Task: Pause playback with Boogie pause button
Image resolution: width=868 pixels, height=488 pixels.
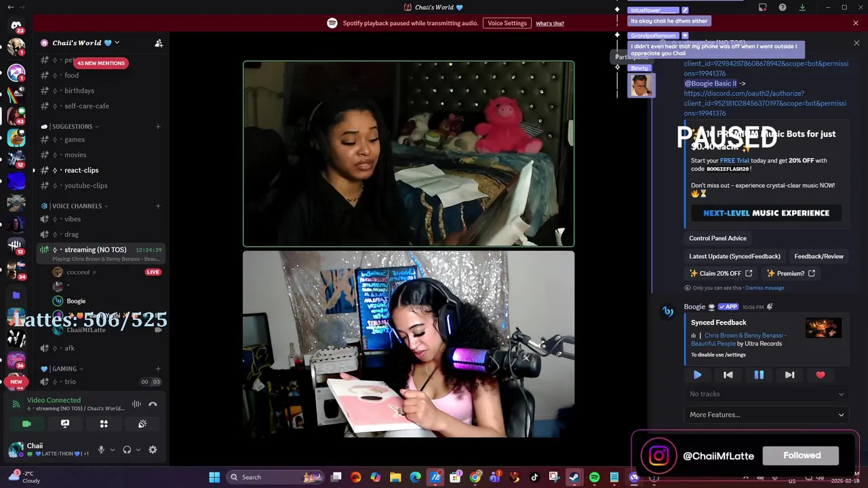Action: click(759, 375)
